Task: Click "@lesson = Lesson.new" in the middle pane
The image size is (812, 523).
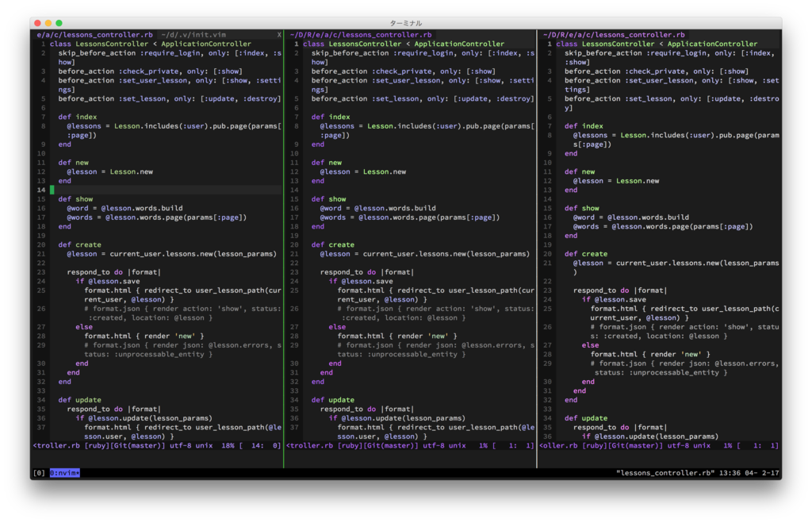Action: point(363,171)
